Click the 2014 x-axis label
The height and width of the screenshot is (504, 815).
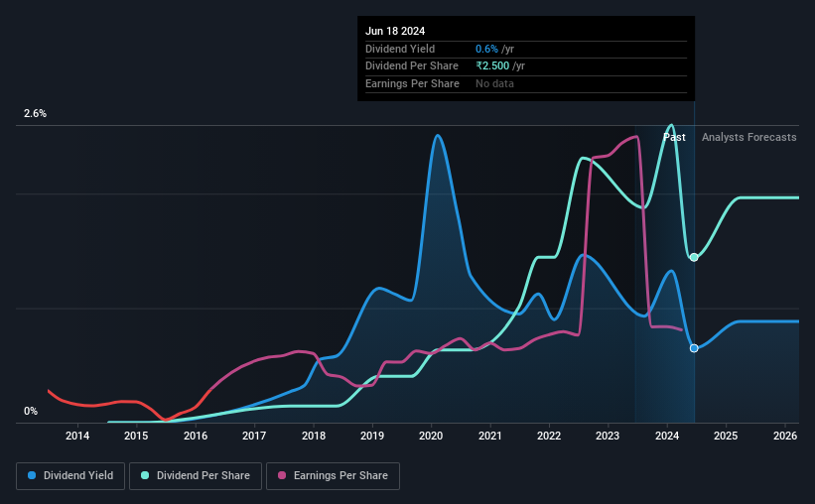pyautogui.click(x=76, y=436)
